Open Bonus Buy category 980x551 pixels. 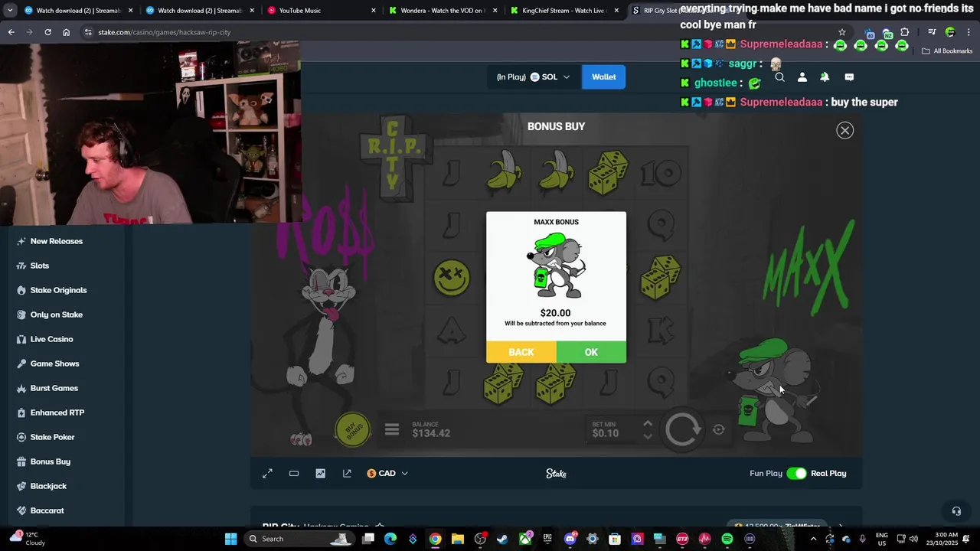pos(51,461)
